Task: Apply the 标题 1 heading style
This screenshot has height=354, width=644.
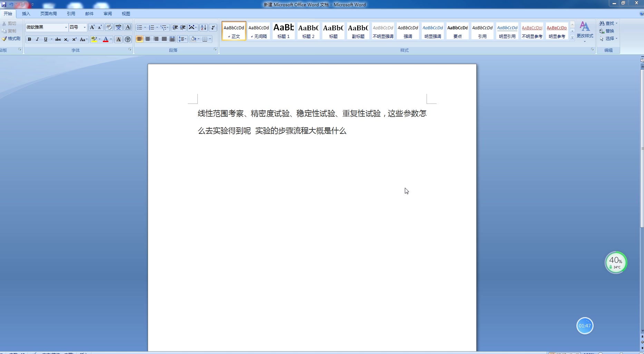Action: (x=283, y=31)
